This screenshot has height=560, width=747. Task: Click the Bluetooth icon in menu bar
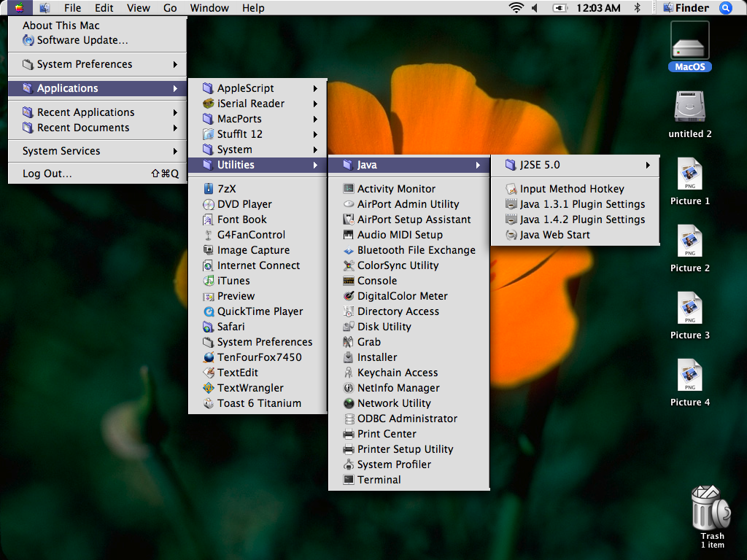(x=638, y=7)
